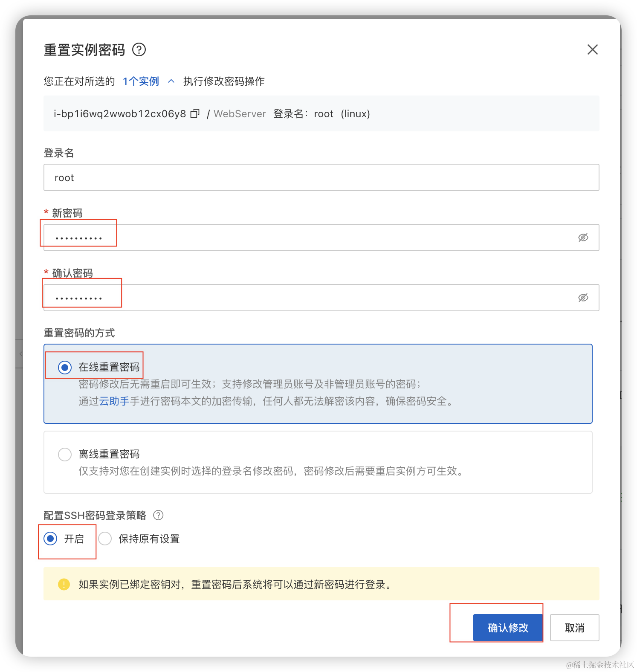Screen dimensions: 637x672
Task: Copy the instance ID with the copy icon
Action: [195, 114]
